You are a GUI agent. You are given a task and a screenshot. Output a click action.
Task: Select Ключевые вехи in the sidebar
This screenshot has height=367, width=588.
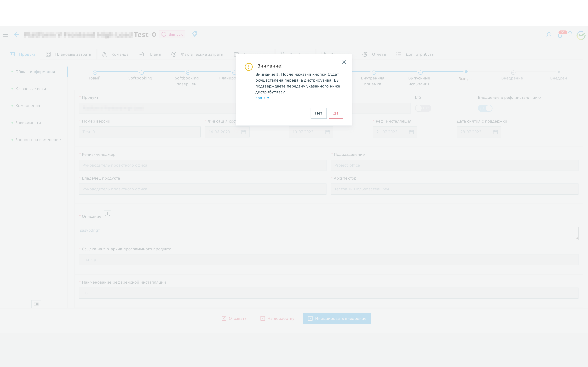click(31, 89)
